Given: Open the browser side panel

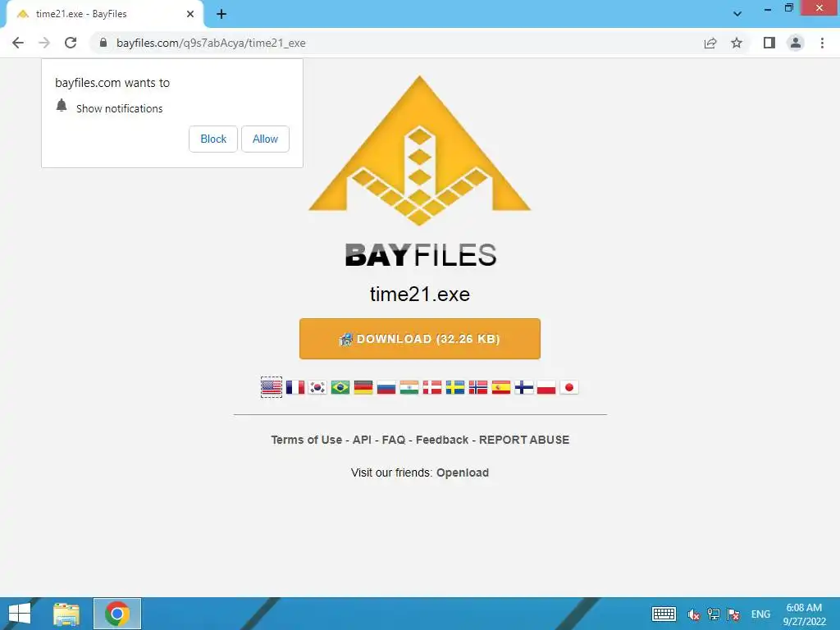Looking at the screenshot, I should point(769,43).
